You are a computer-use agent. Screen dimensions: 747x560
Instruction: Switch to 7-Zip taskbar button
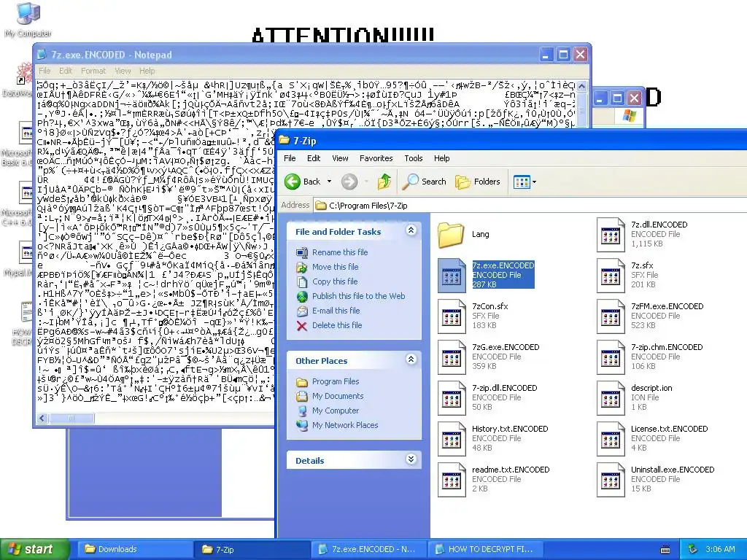pyautogui.click(x=252, y=549)
